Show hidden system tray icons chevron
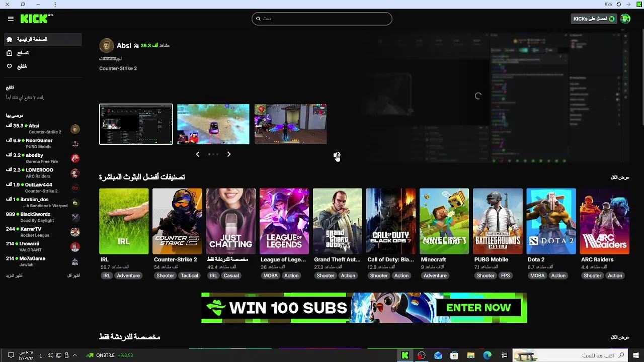Screen dimensions: 644x362 pos(75,355)
